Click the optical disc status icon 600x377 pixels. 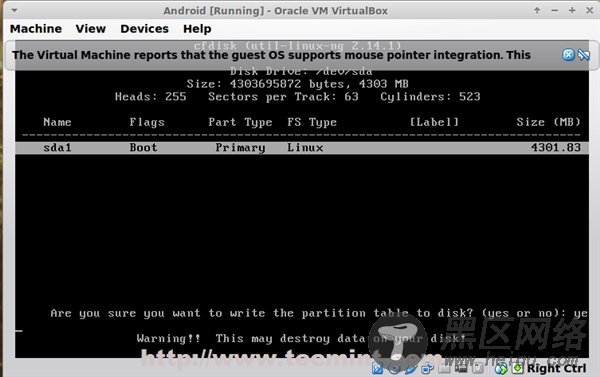coord(394,369)
